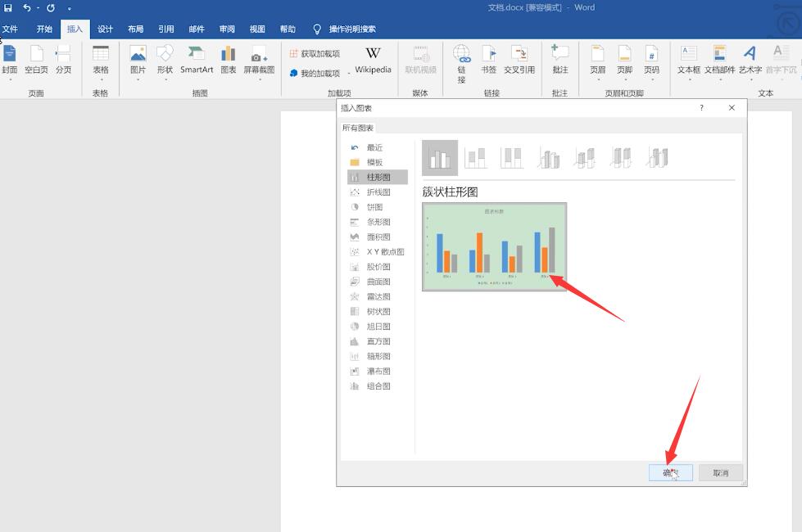Undo the last action
Screen dimensions: 802x532
26,7
